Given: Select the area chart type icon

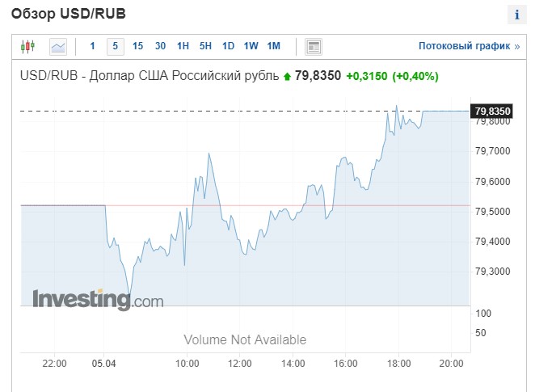Looking at the screenshot, I should [x=58, y=46].
